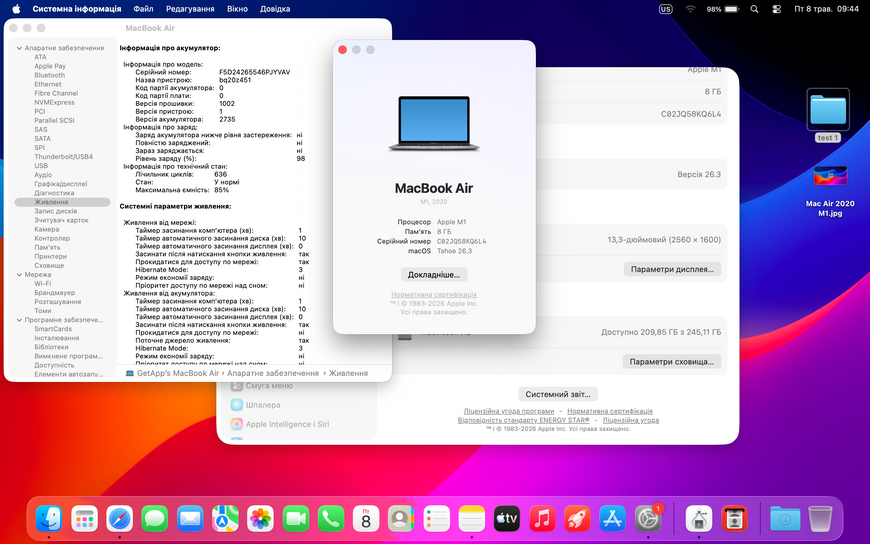Open the Редагування menu
This screenshot has height=544, width=870.
(x=190, y=9)
